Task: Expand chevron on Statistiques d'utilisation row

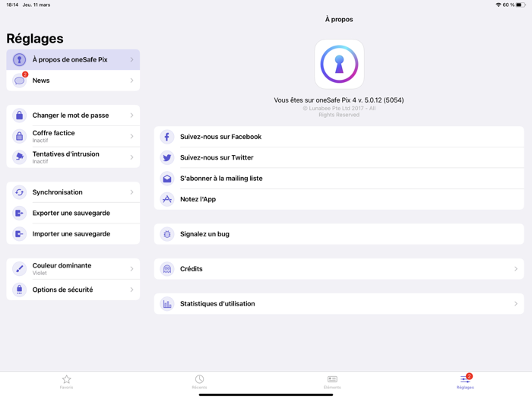Action: point(516,304)
